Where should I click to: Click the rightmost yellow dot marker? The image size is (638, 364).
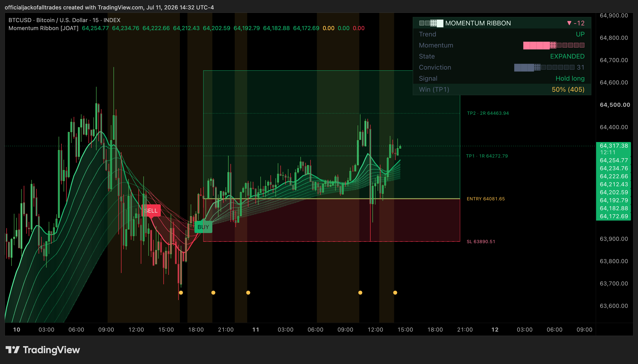(395, 293)
